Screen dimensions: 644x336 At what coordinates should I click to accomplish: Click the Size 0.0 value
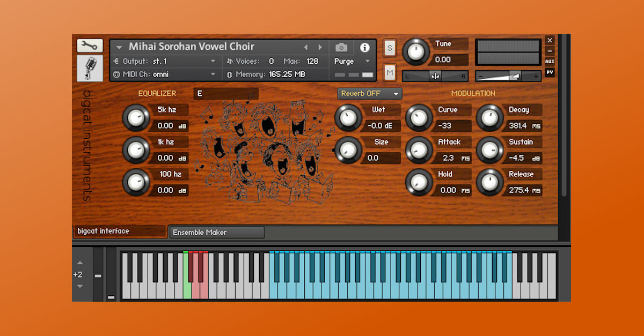382,158
